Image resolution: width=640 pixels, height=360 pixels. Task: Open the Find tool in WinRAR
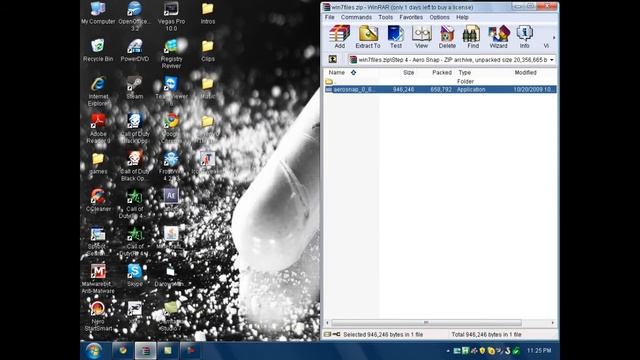pos(473,37)
